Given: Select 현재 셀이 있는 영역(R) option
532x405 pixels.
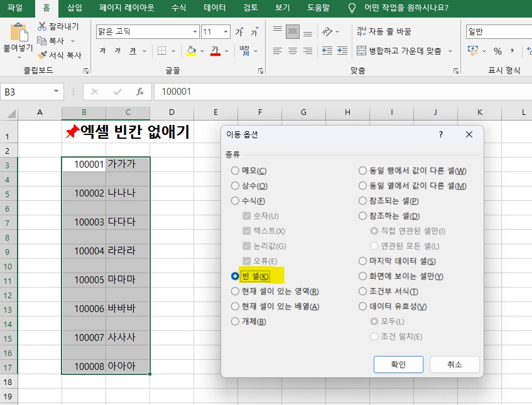Looking at the screenshot, I should point(235,291).
